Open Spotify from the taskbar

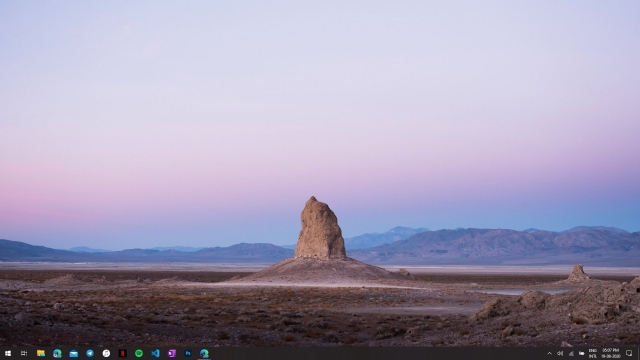click(139, 353)
